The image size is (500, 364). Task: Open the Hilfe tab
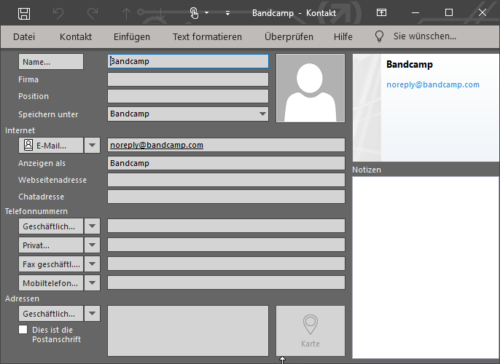click(x=343, y=37)
